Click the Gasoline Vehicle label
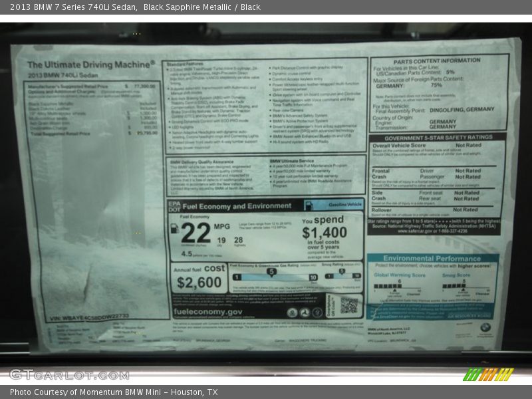Screen dimensions: 532x399 (345, 205)
